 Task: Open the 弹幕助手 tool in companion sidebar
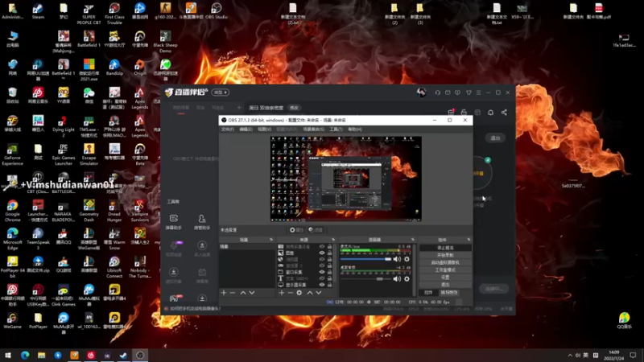click(x=174, y=222)
